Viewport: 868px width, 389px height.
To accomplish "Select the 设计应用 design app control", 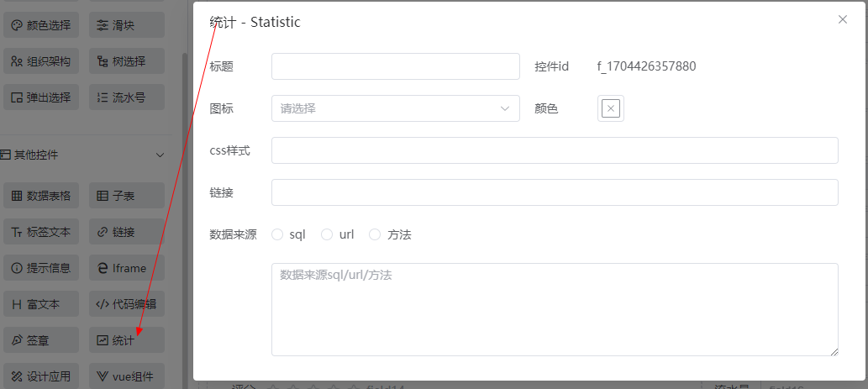I will [x=41, y=377].
